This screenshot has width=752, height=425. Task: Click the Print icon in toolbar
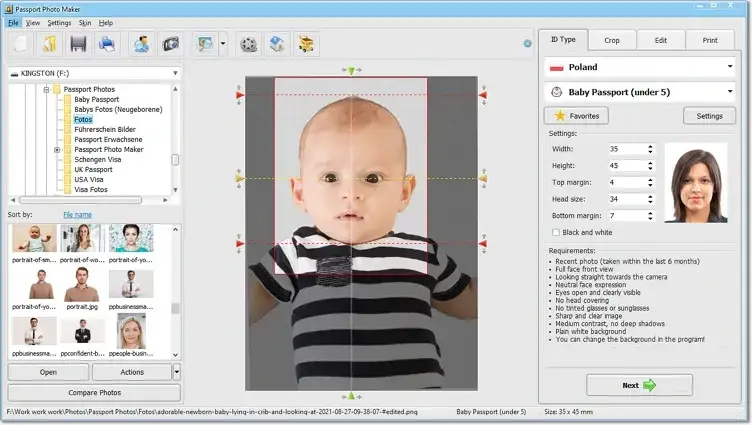106,44
